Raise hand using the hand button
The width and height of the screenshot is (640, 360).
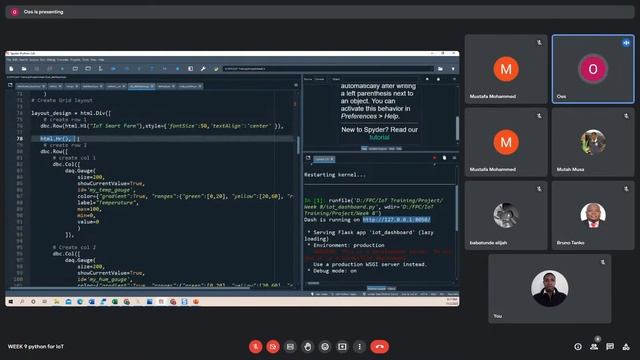pyautogui.click(x=308, y=347)
